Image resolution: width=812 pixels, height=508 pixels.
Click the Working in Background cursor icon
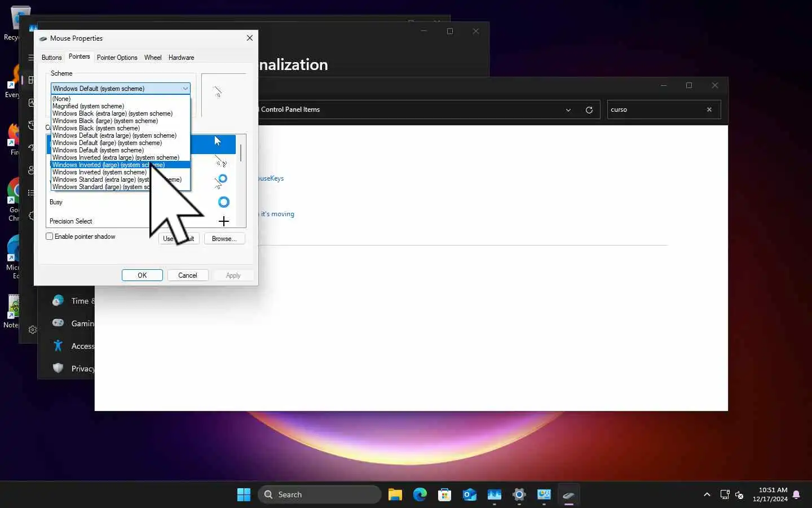coord(221,181)
